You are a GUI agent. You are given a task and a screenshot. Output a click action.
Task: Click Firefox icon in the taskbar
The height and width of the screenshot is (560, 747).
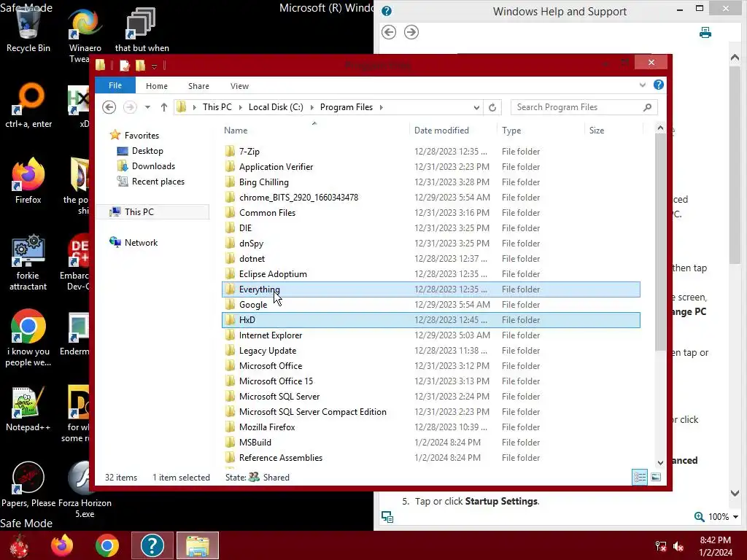[x=62, y=545]
